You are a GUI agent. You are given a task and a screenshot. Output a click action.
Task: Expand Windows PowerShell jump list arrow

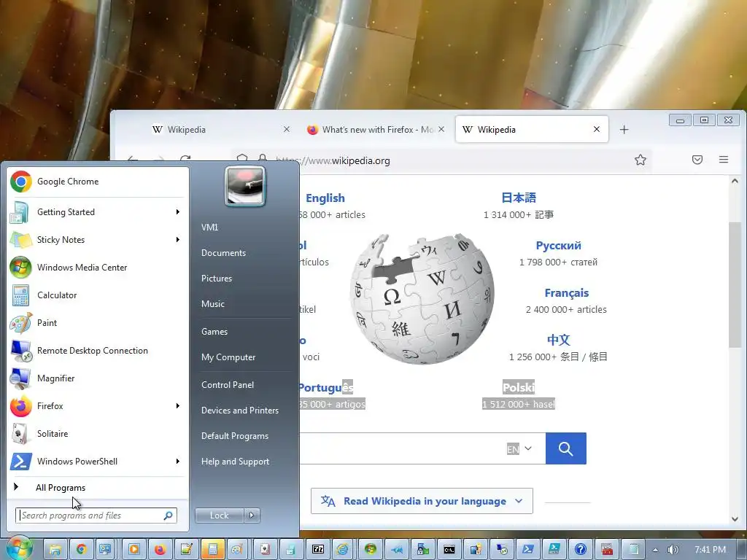click(178, 461)
